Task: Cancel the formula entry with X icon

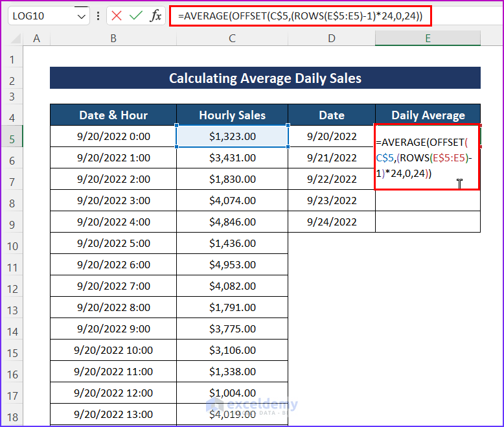Action: pyautogui.click(x=117, y=16)
